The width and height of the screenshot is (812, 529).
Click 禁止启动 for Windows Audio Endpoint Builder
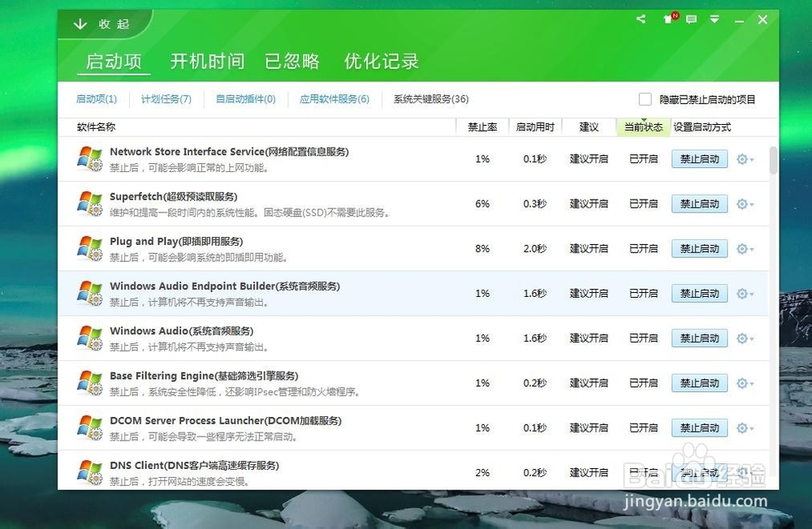click(x=699, y=294)
